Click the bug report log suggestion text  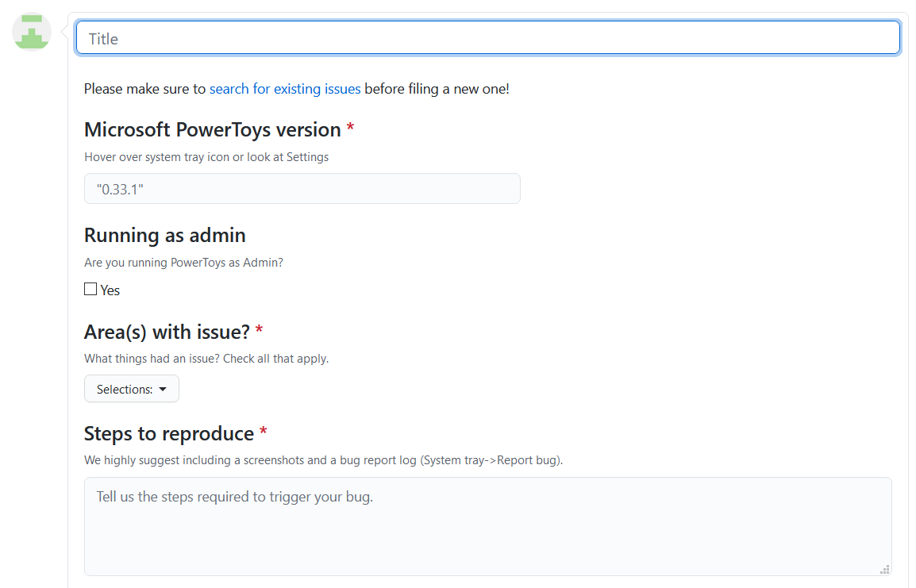324,460
